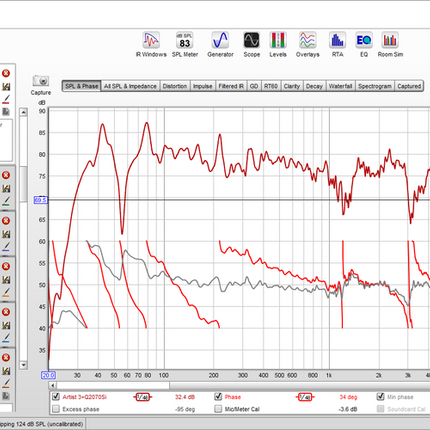Click the horizontal scrollbar left arrow

pos(52,386)
